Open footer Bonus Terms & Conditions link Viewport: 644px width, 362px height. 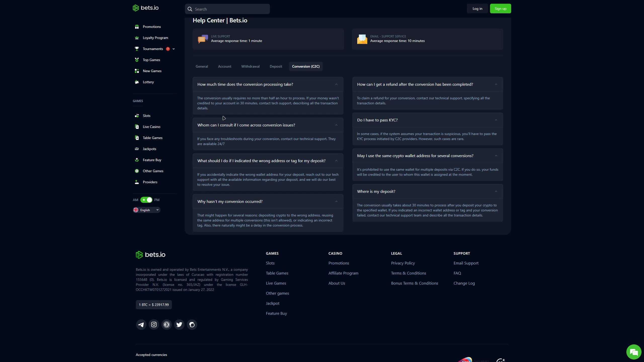tap(415, 283)
